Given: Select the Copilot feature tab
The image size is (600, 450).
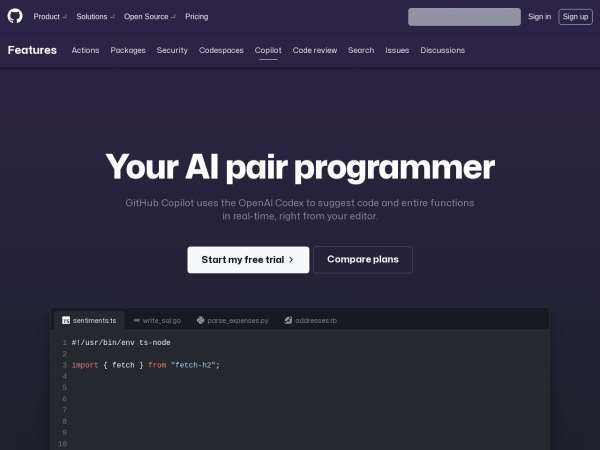Looking at the screenshot, I should pyautogui.click(x=268, y=50).
